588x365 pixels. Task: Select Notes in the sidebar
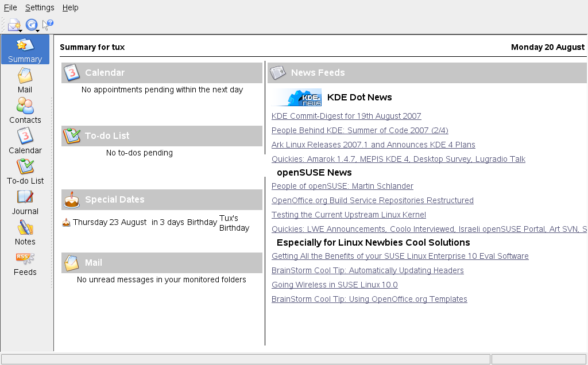25,233
